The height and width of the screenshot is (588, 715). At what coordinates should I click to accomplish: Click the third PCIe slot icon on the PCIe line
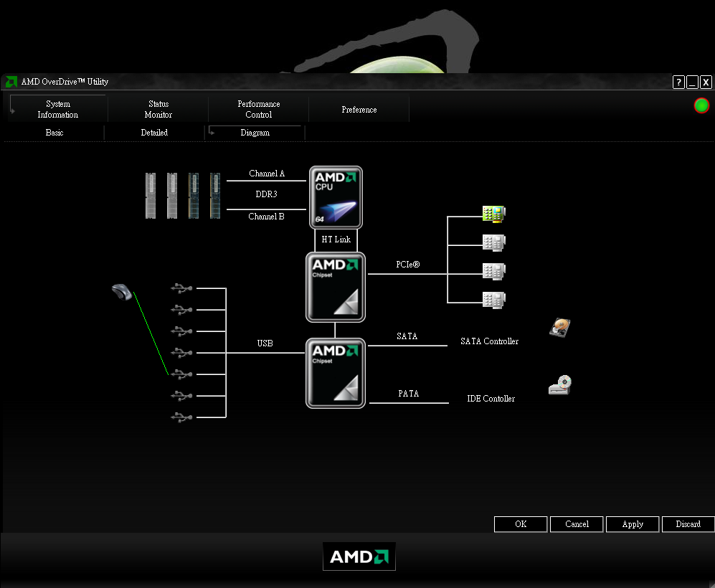494,271
